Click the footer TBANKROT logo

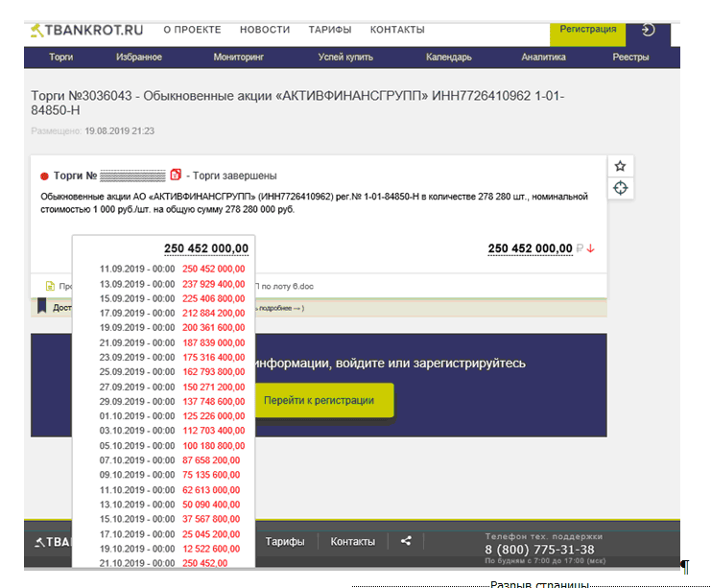coord(54,542)
